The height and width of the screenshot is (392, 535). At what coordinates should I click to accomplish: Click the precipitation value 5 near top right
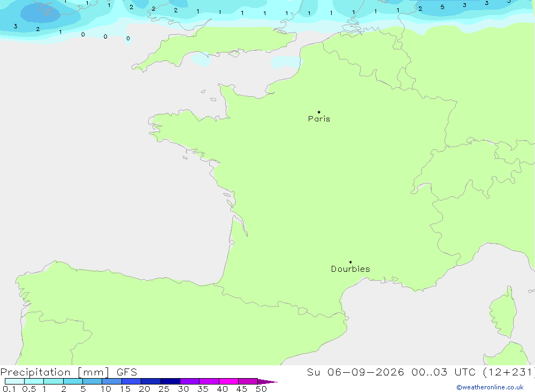pos(442,7)
